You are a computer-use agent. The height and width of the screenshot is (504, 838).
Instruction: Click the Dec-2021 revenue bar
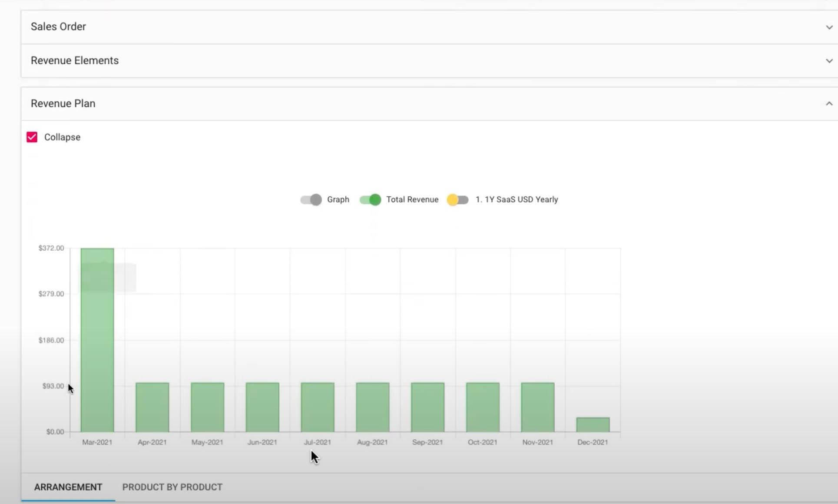pos(593,424)
